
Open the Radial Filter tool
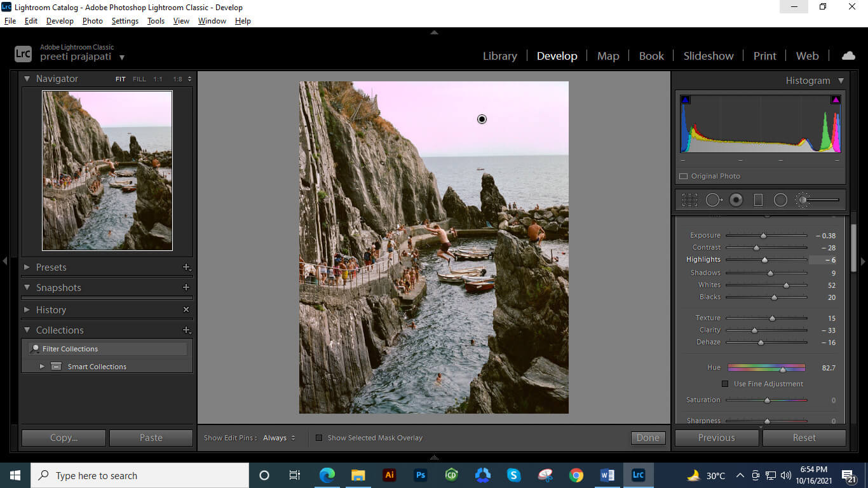click(x=780, y=200)
